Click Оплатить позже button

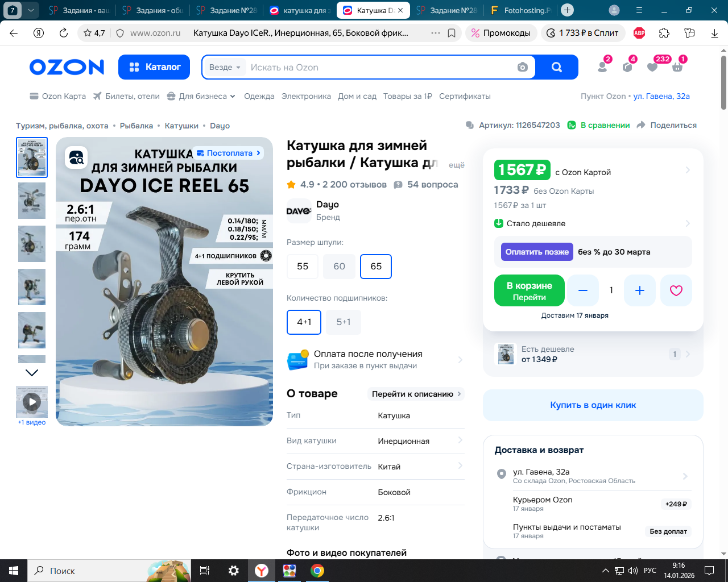tap(537, 252)
